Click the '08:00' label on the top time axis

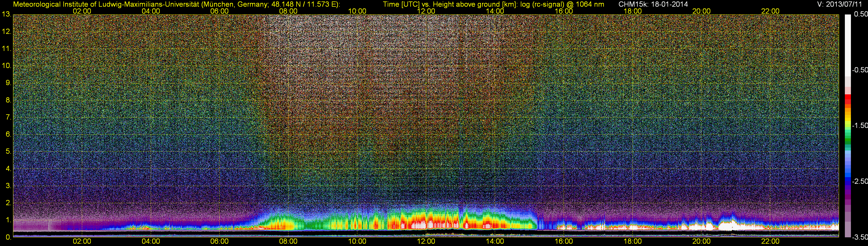pos(288,11)
